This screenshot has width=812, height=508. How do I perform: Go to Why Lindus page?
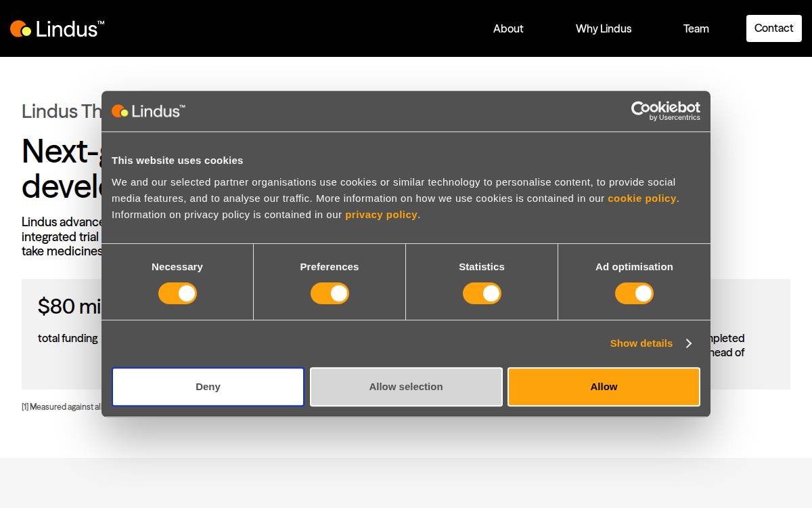point(604,28)
